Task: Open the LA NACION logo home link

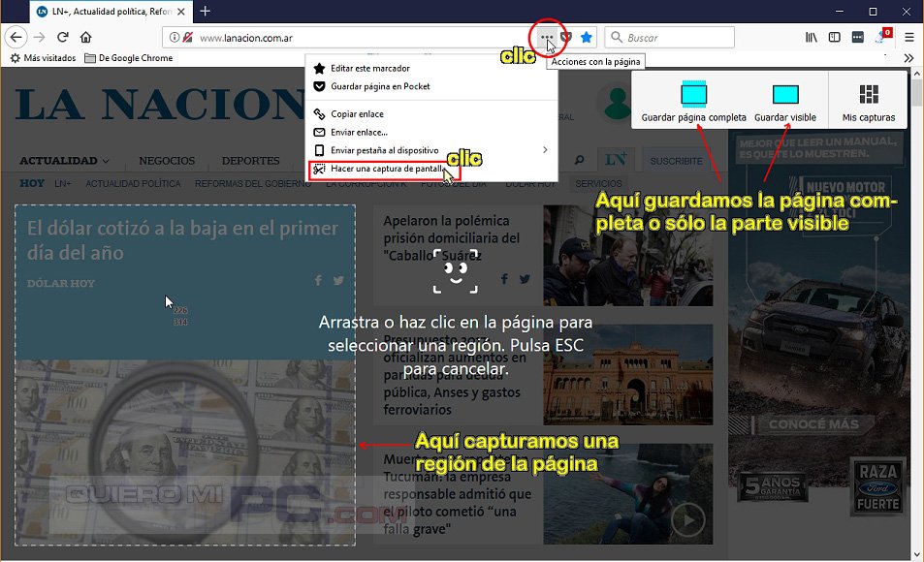Action: point(160,105)
